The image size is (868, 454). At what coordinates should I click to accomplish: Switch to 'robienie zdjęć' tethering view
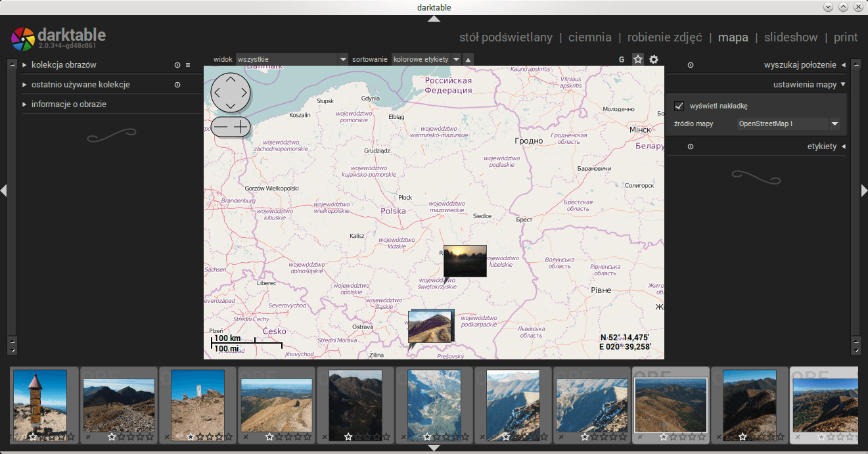pyautogui.click(x=664, y=37)
